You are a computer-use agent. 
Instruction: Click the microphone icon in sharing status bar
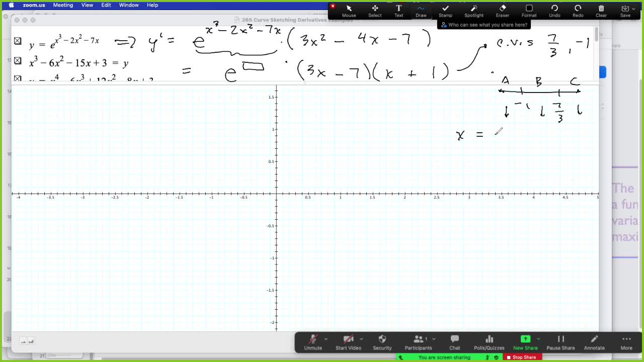(x=488, y=357)
